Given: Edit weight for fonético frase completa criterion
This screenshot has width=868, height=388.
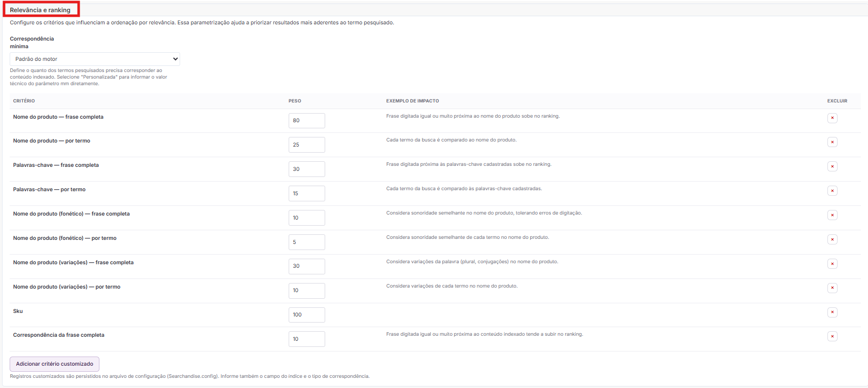Looking at the screenshot, I should click(x=307, y=218).
